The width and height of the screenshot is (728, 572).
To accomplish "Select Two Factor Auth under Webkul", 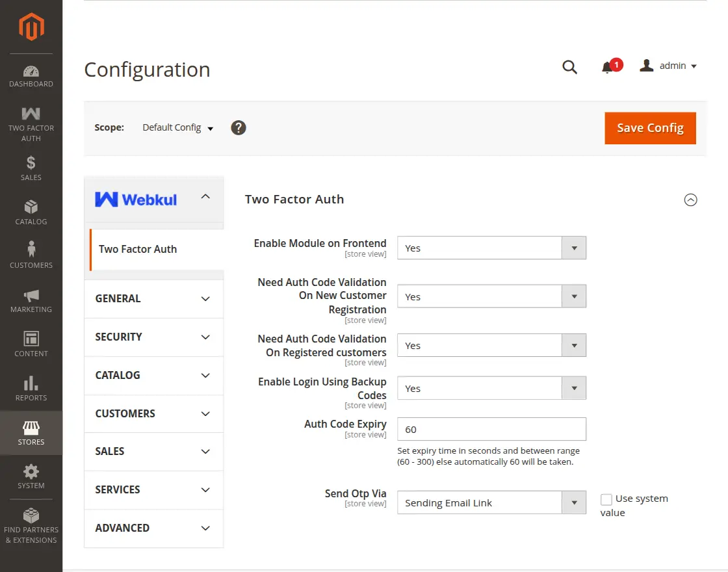I will point(138,249).
